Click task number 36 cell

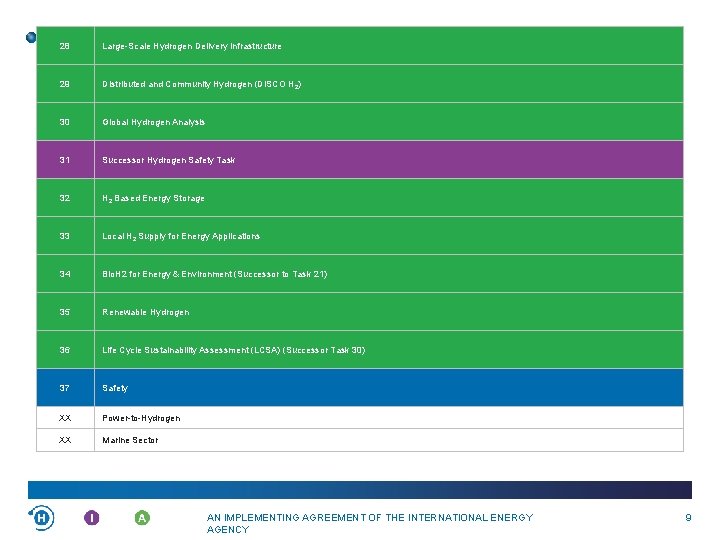65,350
